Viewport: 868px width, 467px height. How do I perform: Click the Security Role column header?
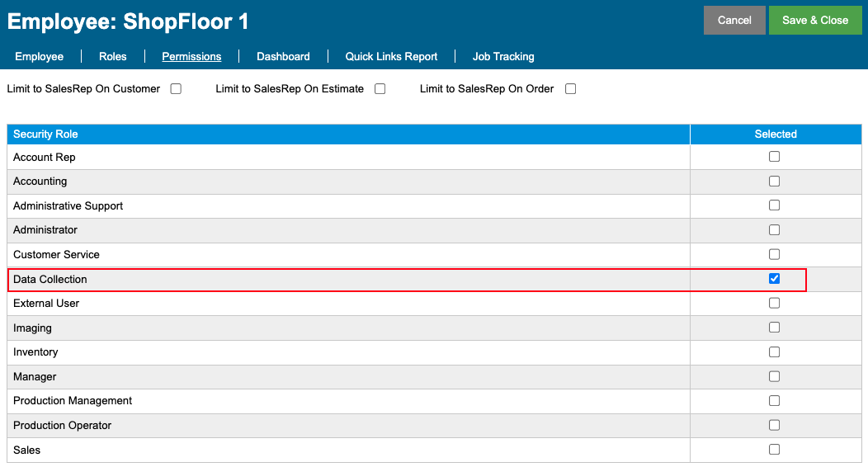[348, 134]
